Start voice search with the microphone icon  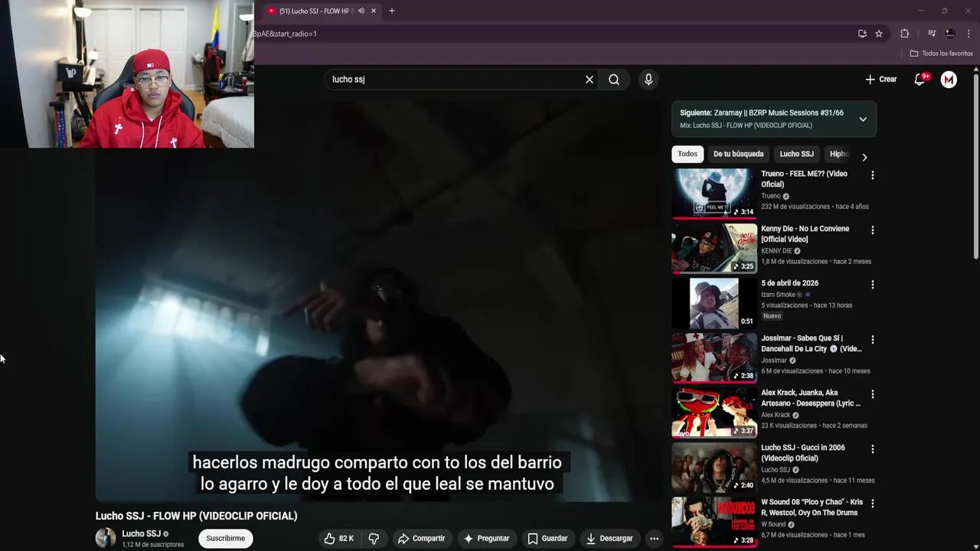pos(648,80)
